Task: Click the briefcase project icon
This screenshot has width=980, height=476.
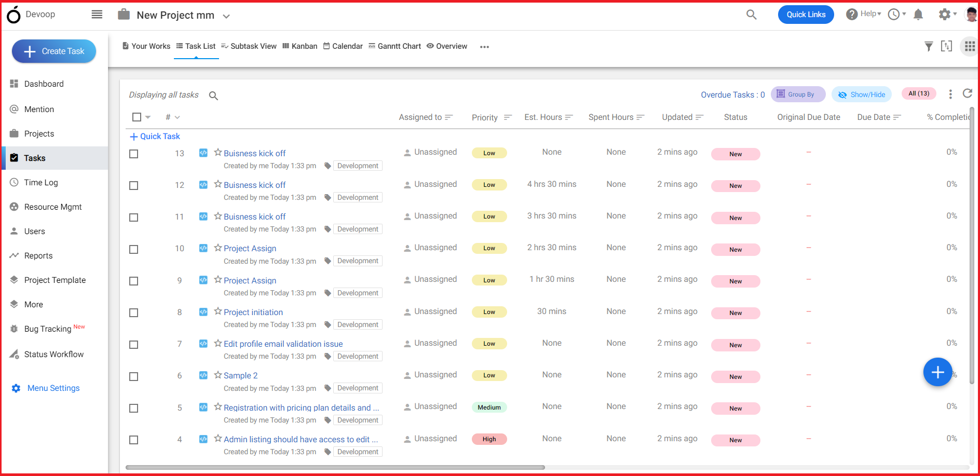Action: [x=124, y=15]
